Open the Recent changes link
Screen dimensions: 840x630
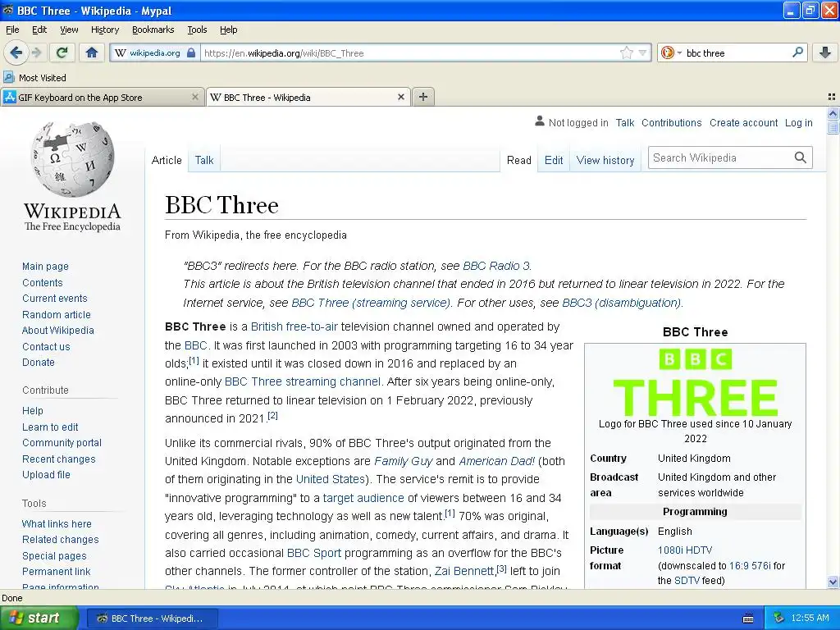(59, 459)
